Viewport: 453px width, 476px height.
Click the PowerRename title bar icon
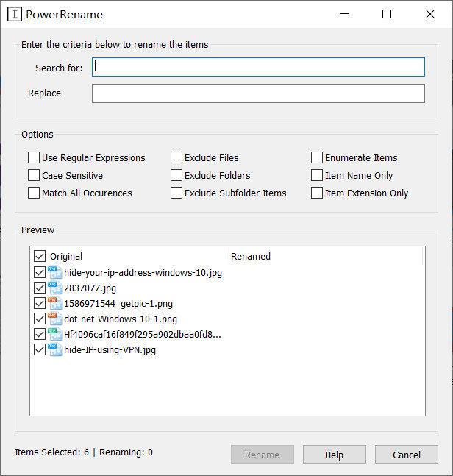[x=15, y=14]
